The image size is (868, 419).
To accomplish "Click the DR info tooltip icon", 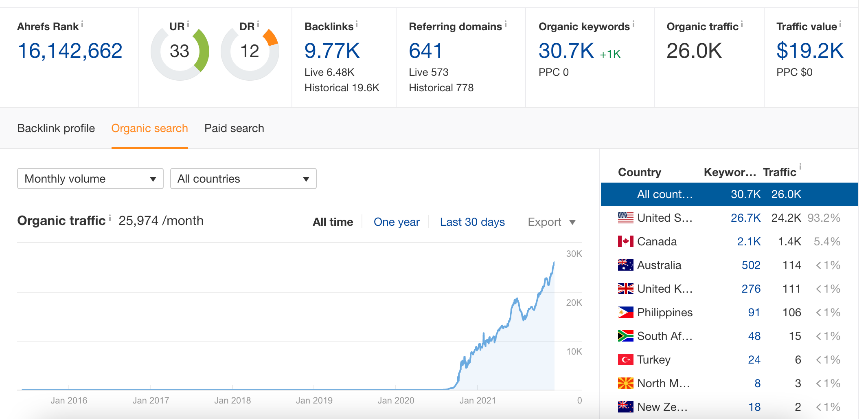I will tap(258, 23).
